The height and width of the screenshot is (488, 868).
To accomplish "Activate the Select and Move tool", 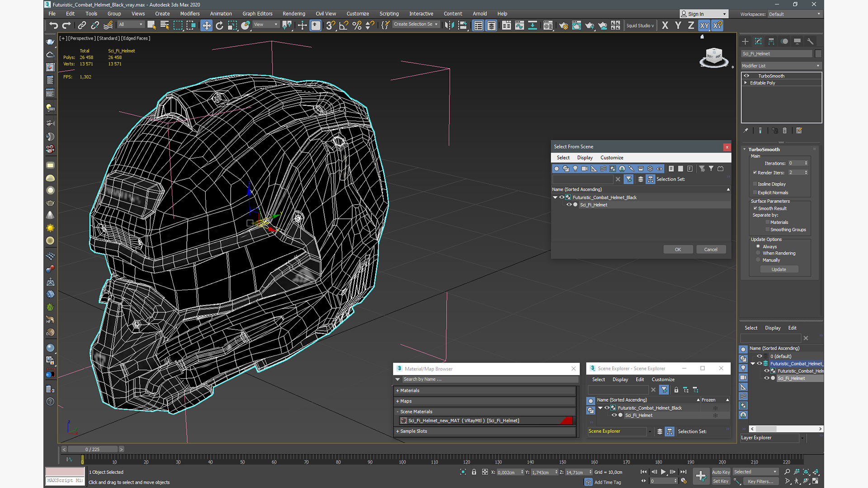I will point(206,25).
